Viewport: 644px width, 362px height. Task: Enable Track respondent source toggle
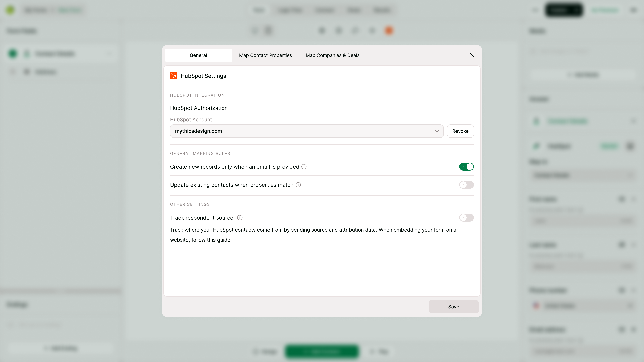(466, 218)
